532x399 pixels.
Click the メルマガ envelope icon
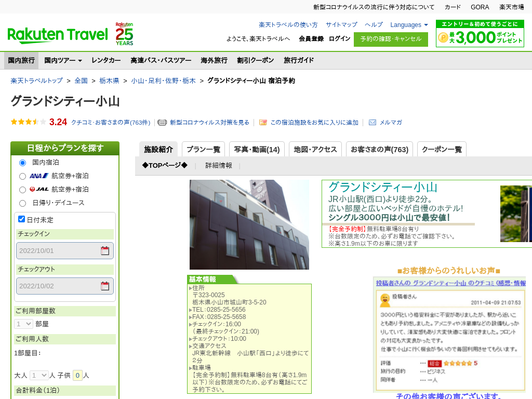point(373,123)
